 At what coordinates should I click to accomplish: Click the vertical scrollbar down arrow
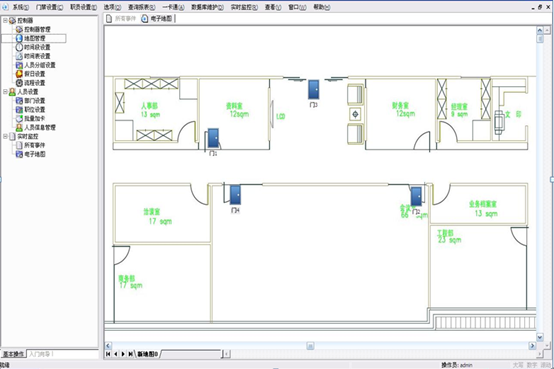point(540,337)
